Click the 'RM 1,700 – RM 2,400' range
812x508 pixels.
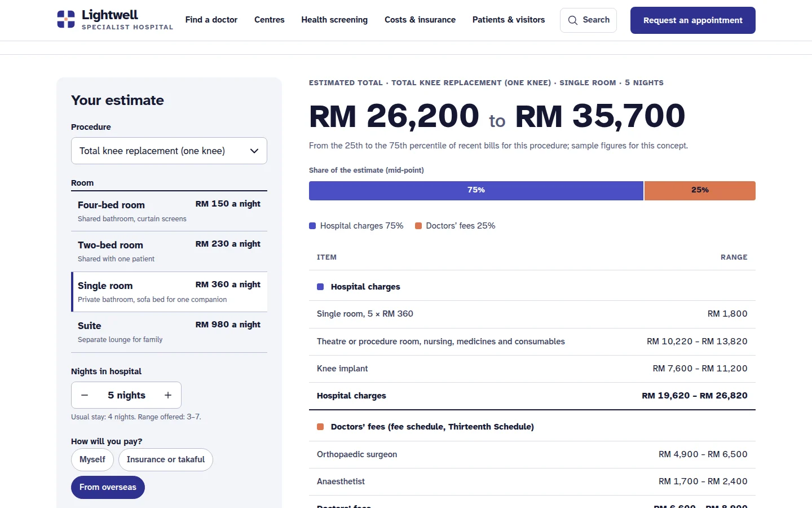[703, 481]
